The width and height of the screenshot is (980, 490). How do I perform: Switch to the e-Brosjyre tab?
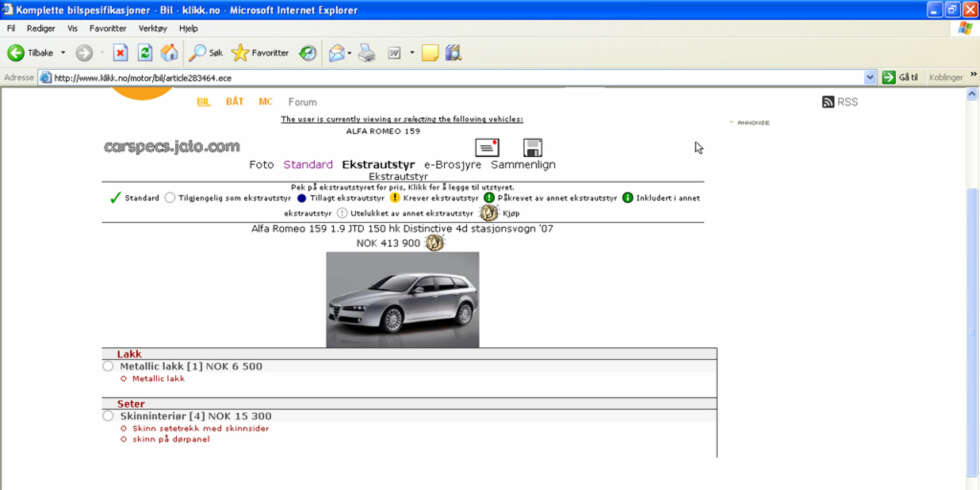point(452,164)
